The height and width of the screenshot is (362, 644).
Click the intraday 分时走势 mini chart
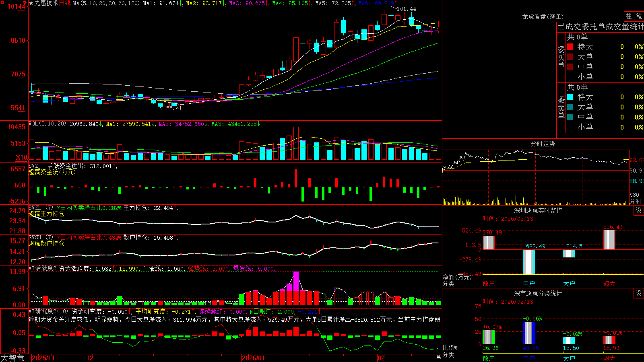point(536,177)
